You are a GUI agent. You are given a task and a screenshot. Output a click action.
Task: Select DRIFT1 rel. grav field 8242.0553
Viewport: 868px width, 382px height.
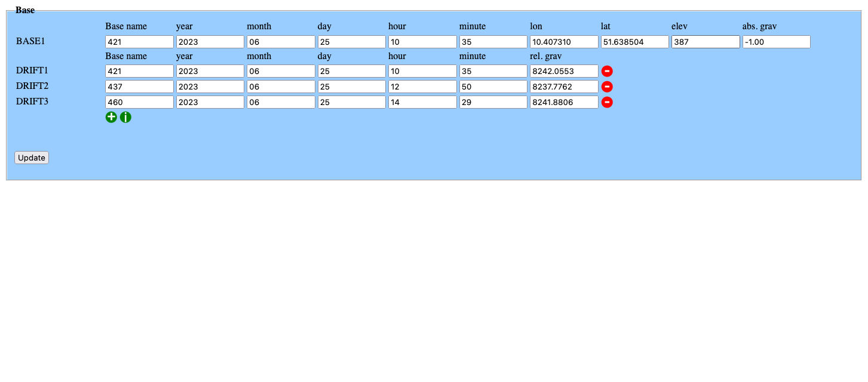tap(563, 71)
